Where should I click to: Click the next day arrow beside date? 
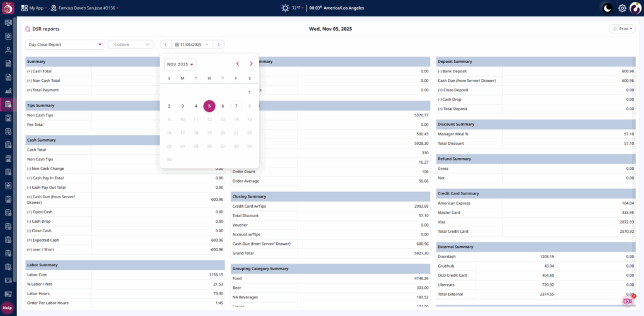tap(218, 45)
